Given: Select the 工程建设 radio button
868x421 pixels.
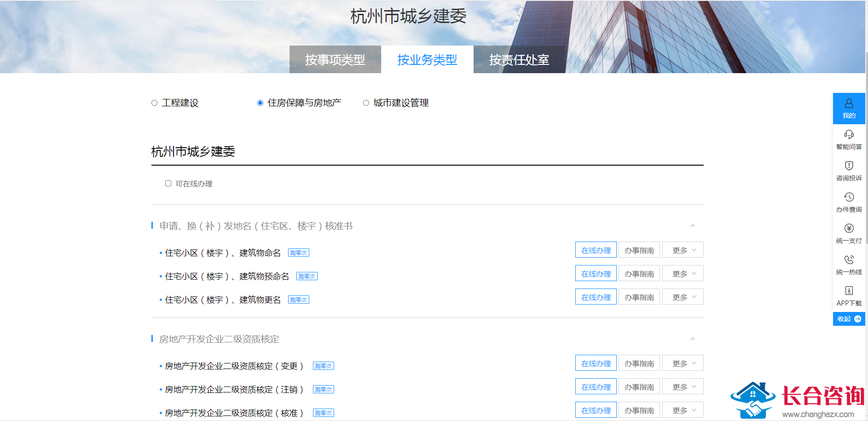Looking at the screenshot, I should click(x=155, y=103).
